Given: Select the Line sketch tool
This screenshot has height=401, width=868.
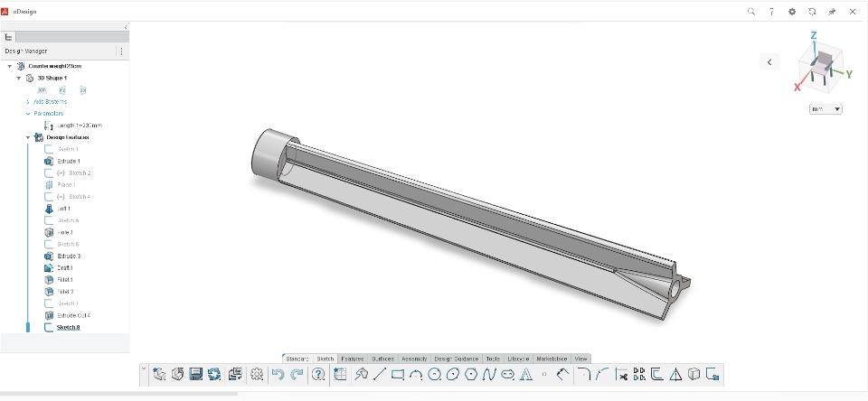Looking at the screenshot, I should (379, 375).
